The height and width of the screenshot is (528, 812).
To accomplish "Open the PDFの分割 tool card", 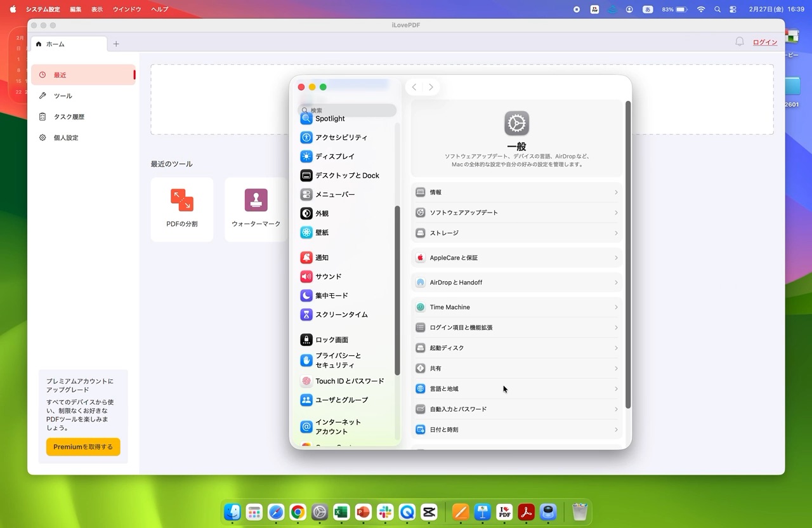I will coord(182,209).
